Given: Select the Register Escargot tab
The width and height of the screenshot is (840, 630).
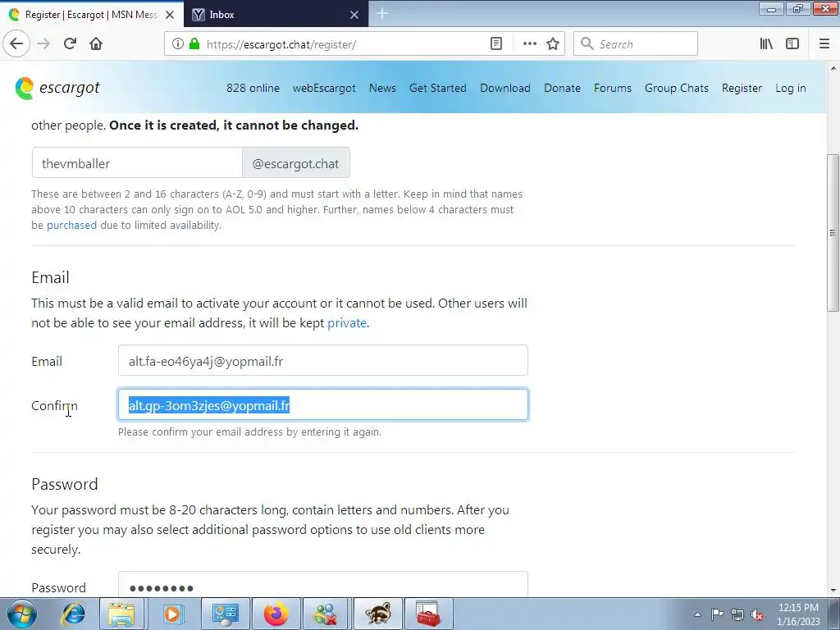Looking at the screenshot, I should (92, 15).
